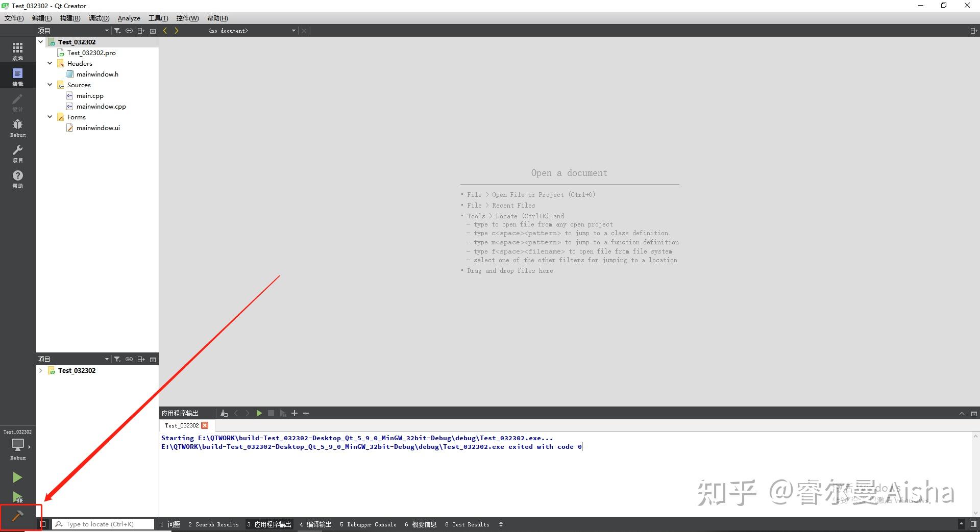Select the Test_032302 tab in output pane
The image size is (980, 532).
point(182,425)
